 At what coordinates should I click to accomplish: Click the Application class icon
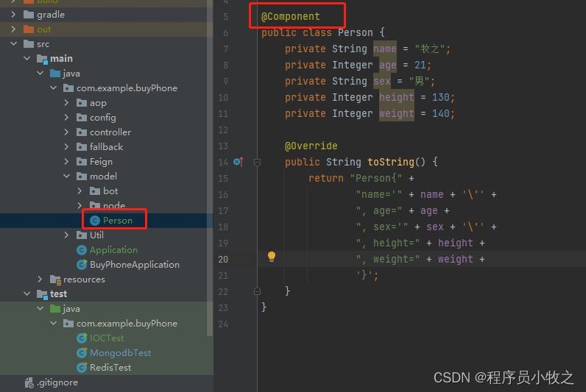(x=82, y=250)
